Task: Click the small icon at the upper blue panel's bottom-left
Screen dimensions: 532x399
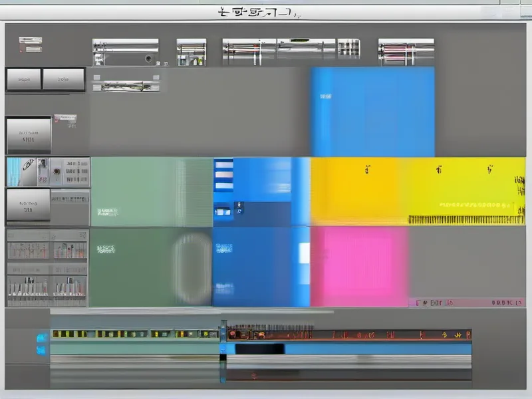Action: [221, 211]
